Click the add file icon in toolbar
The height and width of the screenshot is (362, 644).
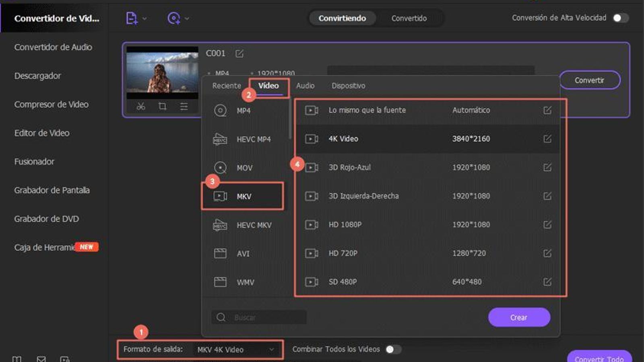[x=132, y=18]
